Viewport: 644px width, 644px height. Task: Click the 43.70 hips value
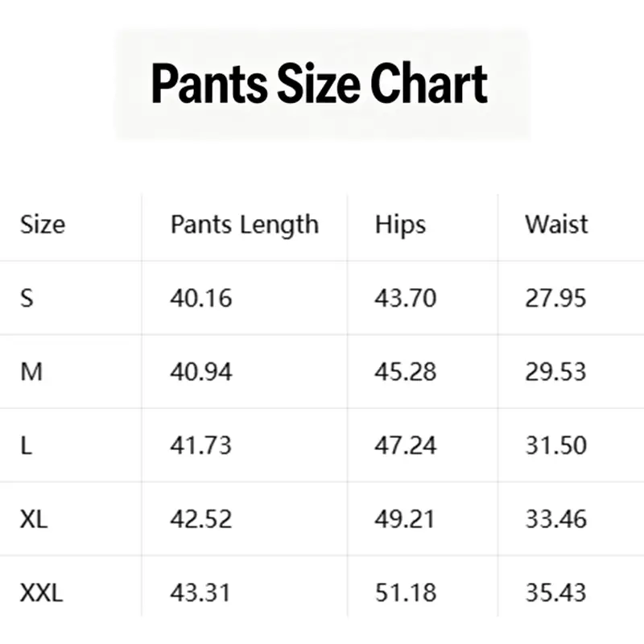click(x=406, y=298)
